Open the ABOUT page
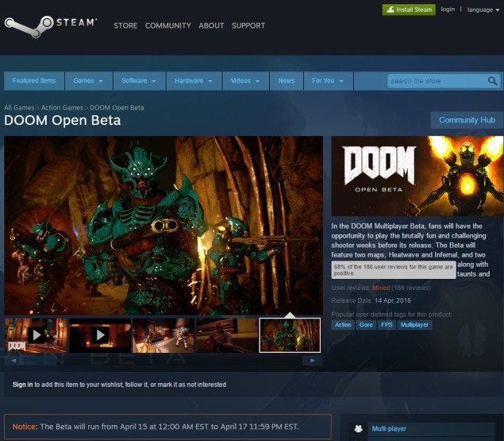Image resolution: width=504 pixels, height=441 pixels. (x=211, y=25)
